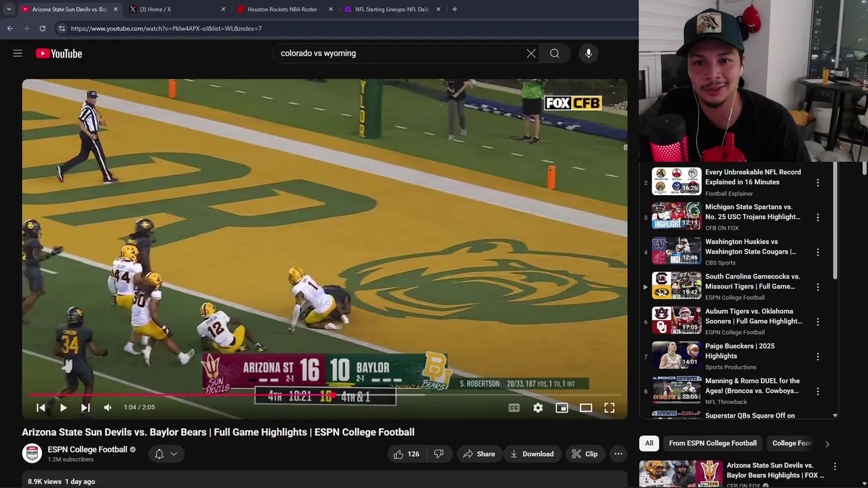Select From ESPN College Football chip

[713, 443]
